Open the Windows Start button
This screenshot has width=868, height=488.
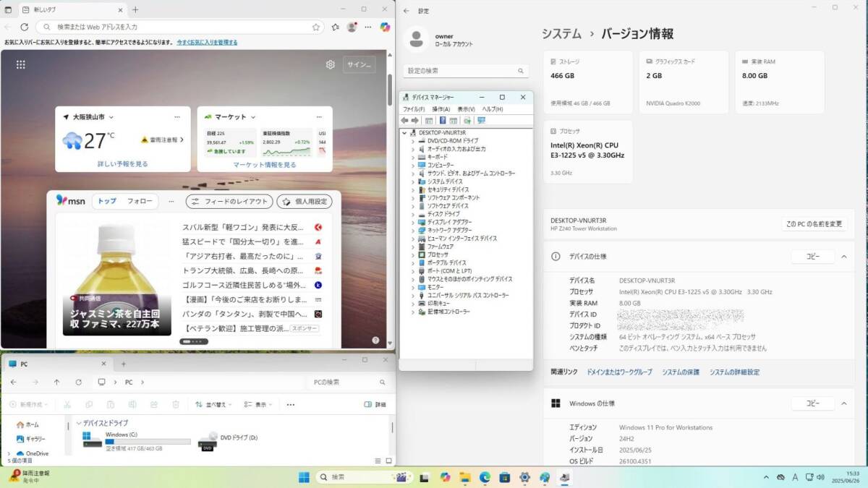coord(304,477)
